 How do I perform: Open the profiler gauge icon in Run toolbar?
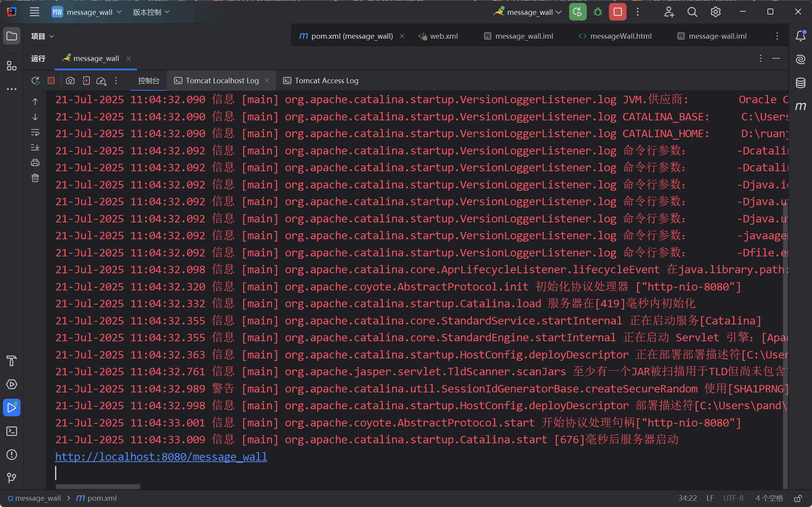(x=101, y=81)
